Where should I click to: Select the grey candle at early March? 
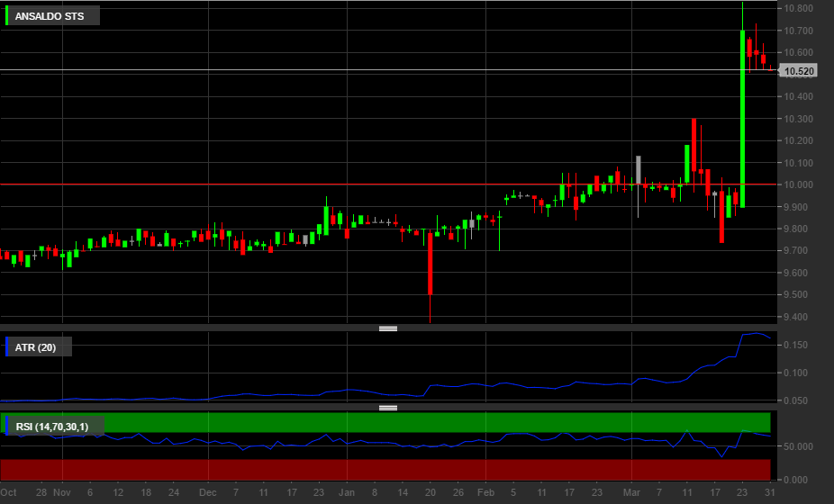click(x=639, y=169)
